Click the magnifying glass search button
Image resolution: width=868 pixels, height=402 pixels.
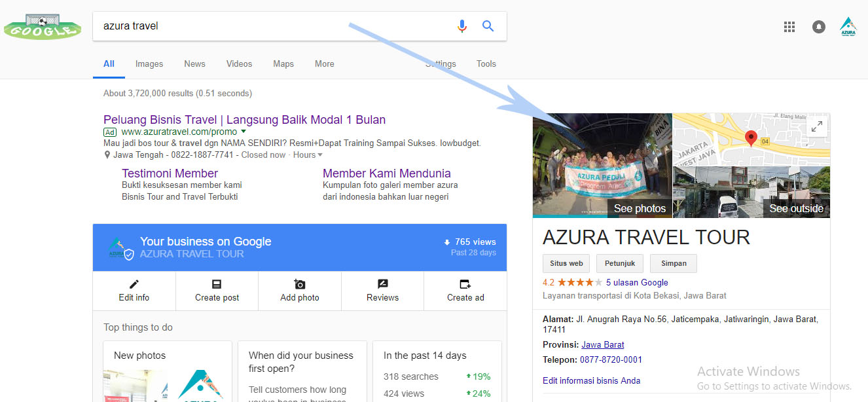[488, 26]
